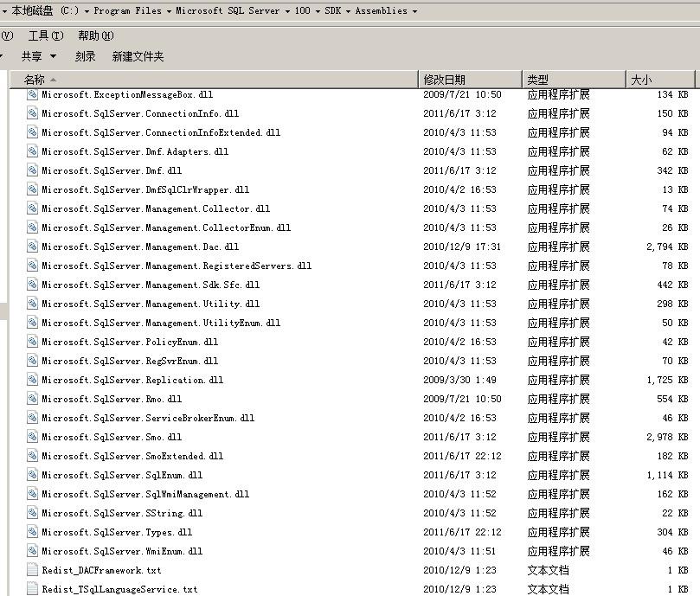This screenshot has width=700, height=596.
Task: Click the Management.Collector.dll file icon
Action: pos(32,208)
